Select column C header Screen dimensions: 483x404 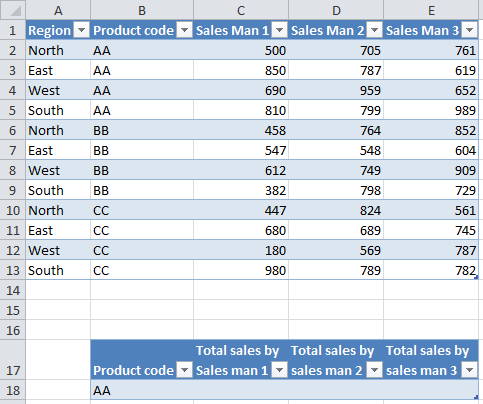[241, 10]
